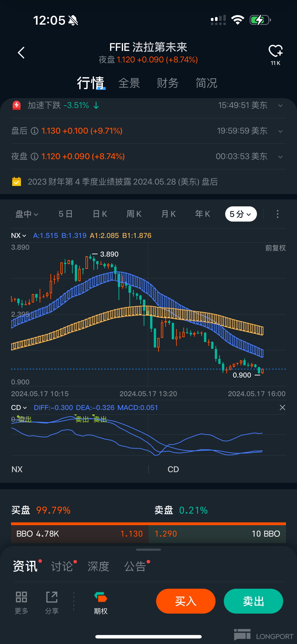Expand the 加速下跌 alert row
The width and height of the screenshot is (297, 644).
point(280,105)
